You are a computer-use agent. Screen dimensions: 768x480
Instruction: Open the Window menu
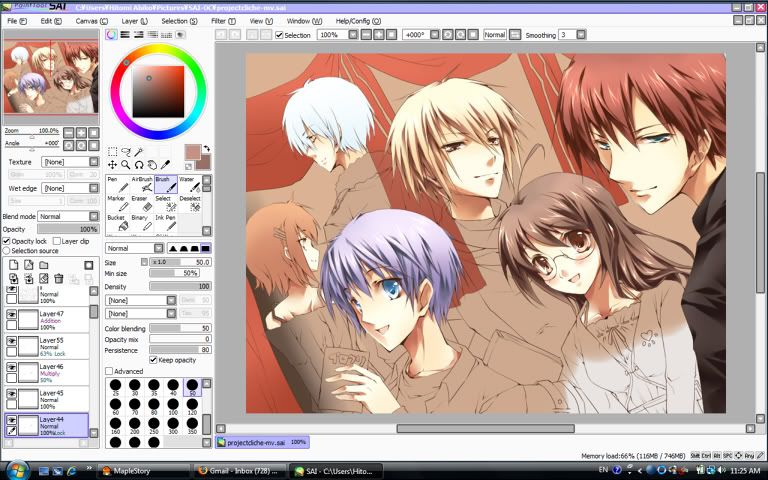[x=304, y=21]
